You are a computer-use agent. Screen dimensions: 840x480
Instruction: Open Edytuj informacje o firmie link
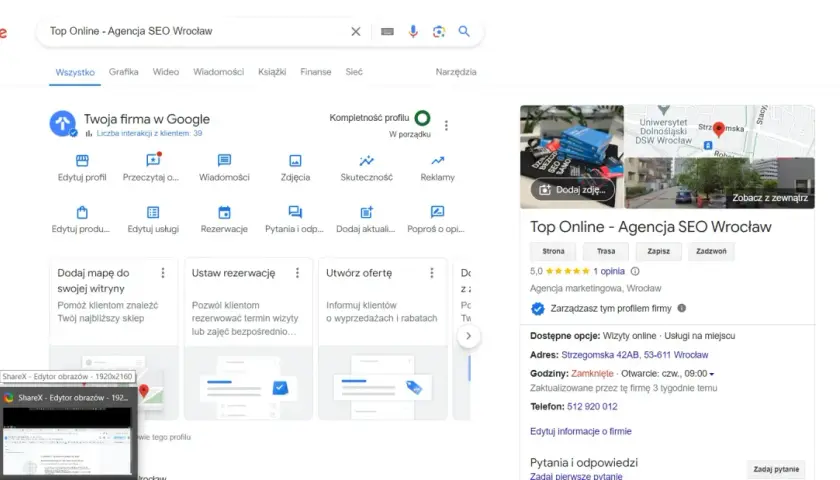coord(581,431)
